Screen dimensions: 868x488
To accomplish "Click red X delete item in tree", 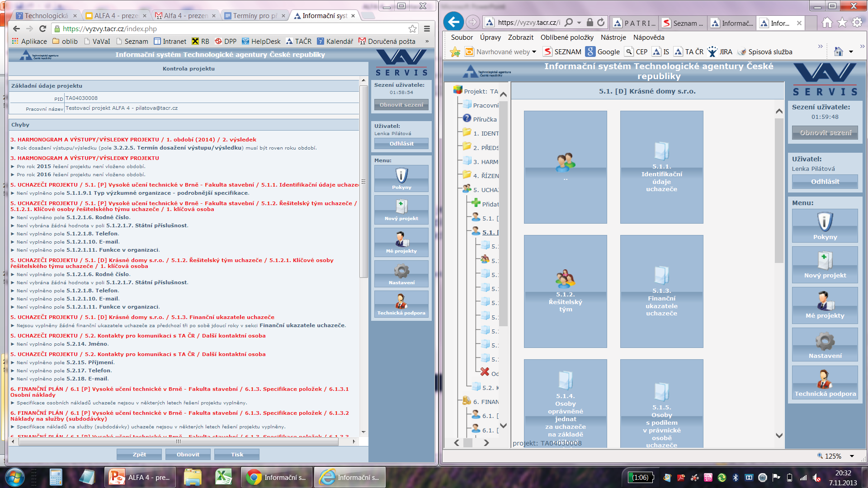I will (485, 372).
